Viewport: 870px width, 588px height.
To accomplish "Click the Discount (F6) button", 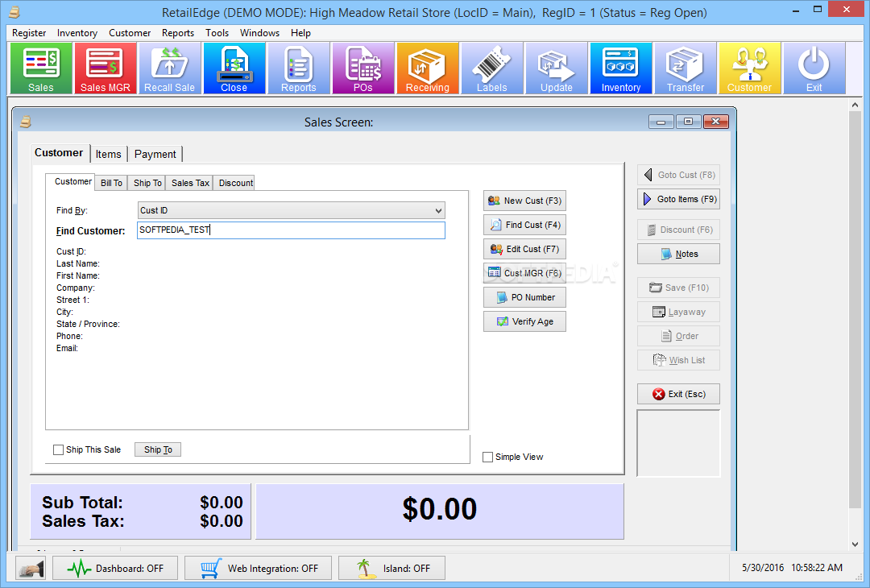I will pyautogui.click(x=678, y=230).
